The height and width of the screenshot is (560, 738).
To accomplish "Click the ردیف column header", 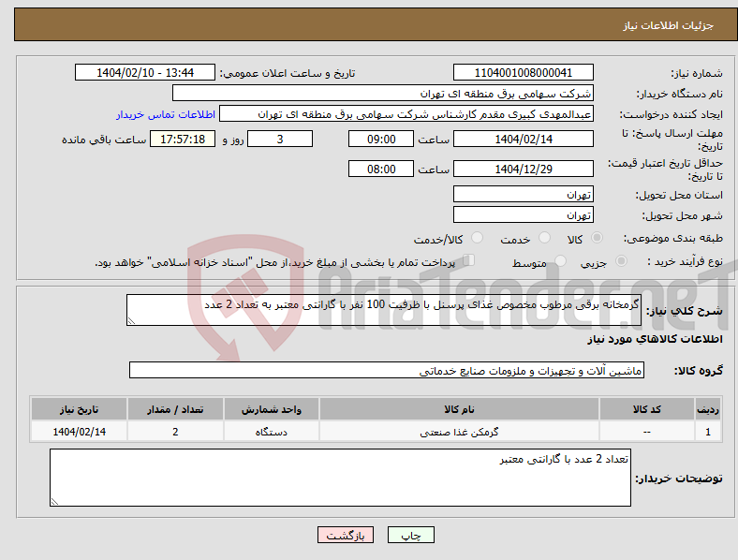I will pyautogui.click(x=708, y=409).
